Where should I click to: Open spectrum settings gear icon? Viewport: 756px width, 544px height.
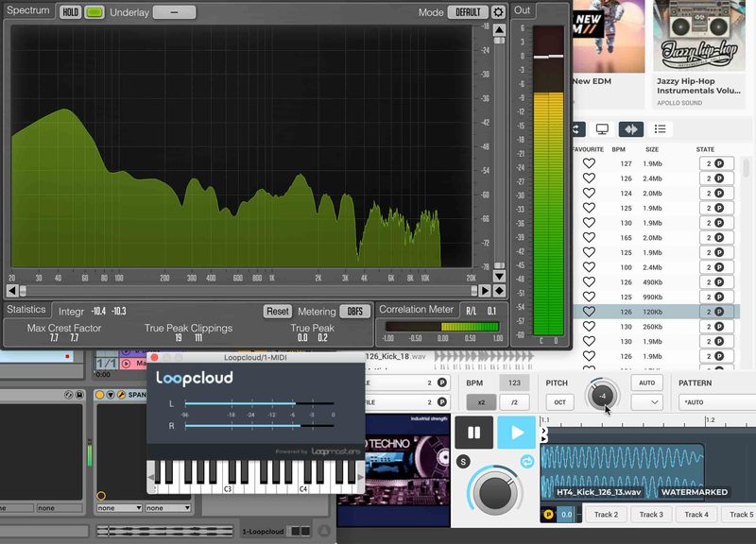click(498, 12)
